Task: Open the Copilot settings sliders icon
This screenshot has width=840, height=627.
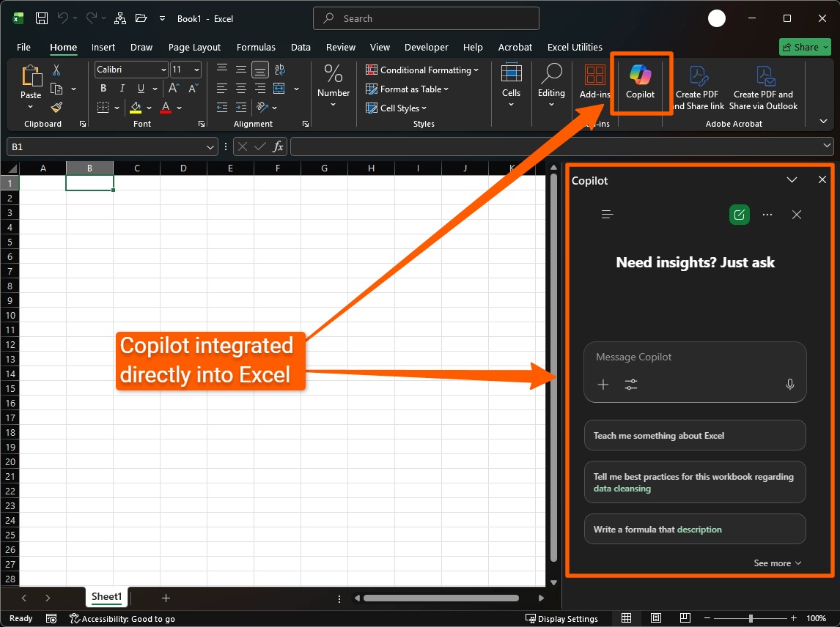Action: coord(631,385)
